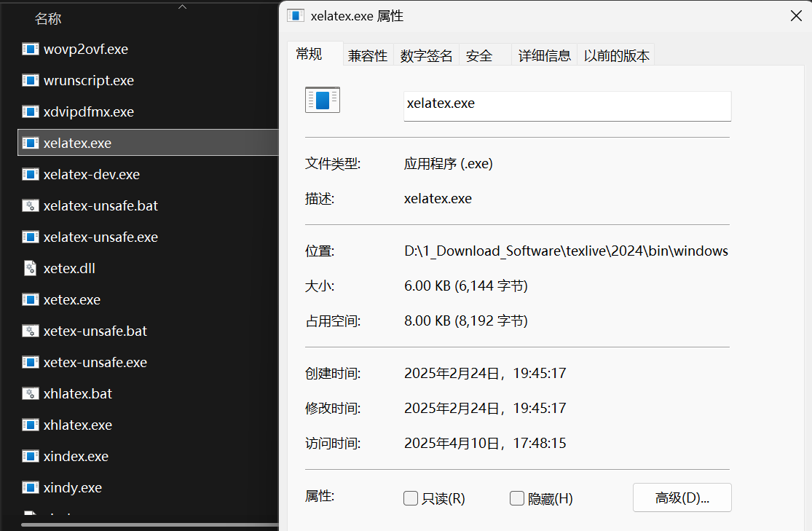Toggle the 隐藏(H) hidden checkbox
The image size is (812, 531).
tap(517, 499)
